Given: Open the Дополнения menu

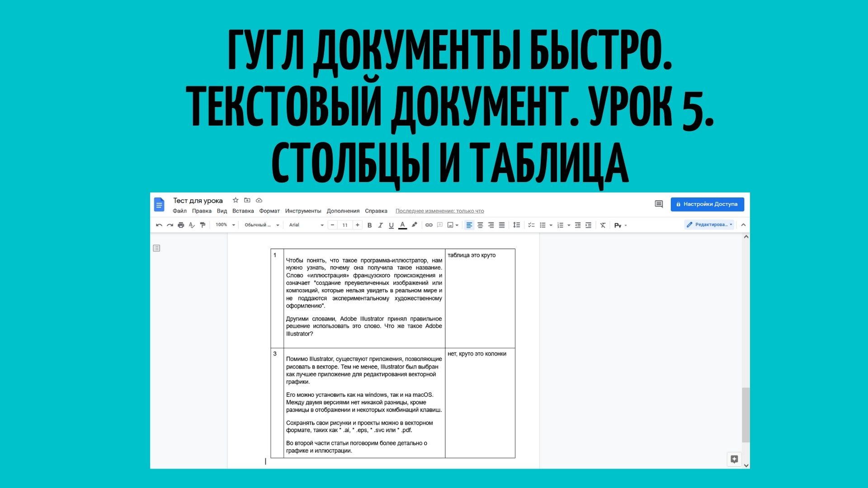Looking at the screenshot, I should 343,211.
